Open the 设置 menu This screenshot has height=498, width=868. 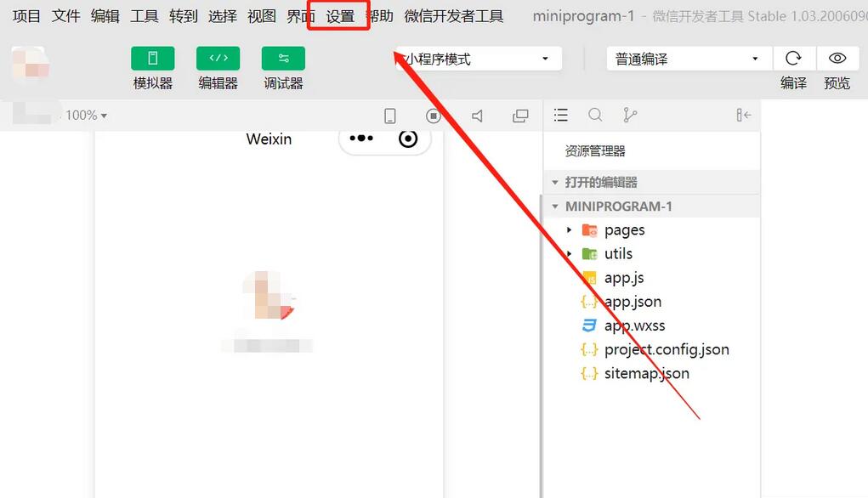click(x=340, y=16)
